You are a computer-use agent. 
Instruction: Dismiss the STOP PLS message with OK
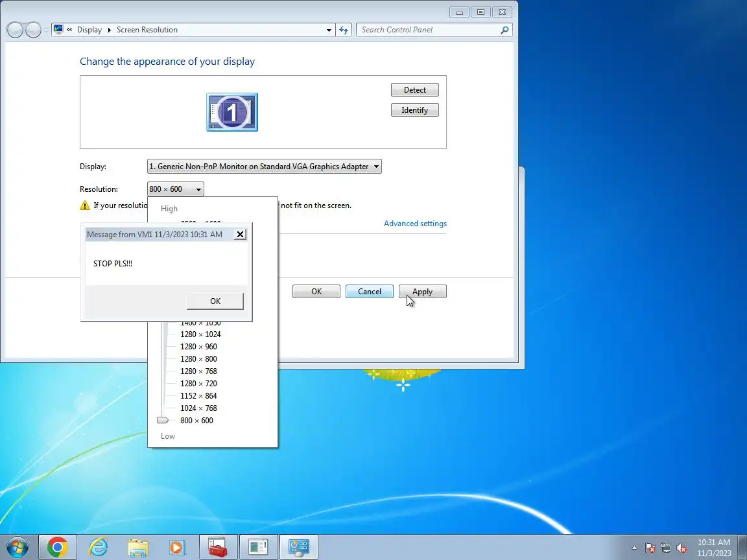[215, 301]
